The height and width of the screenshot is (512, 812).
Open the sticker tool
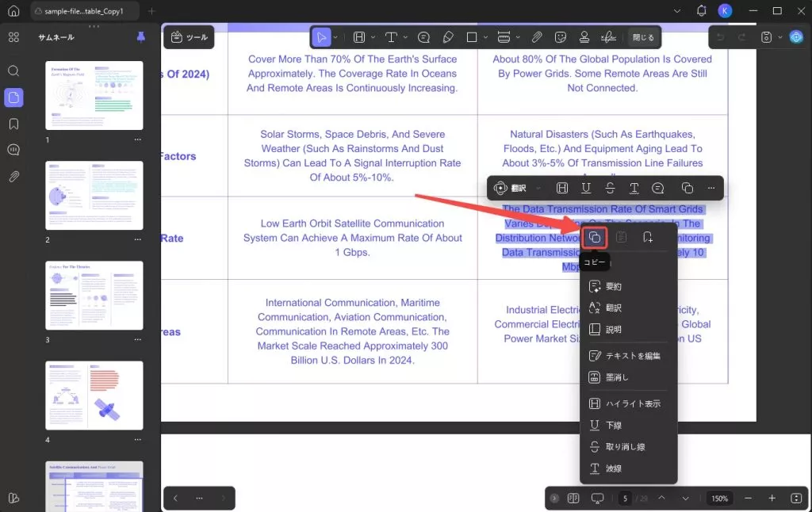561,37
